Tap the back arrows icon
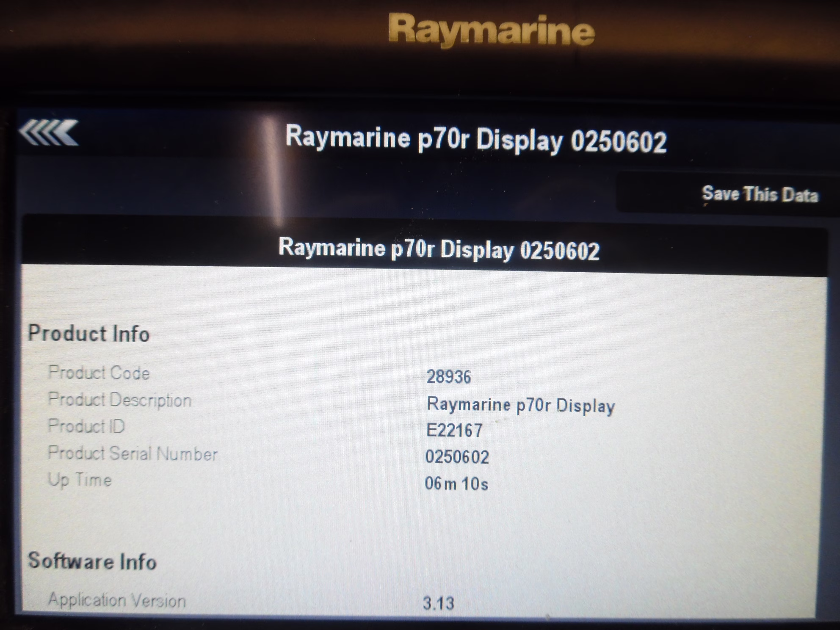This screenshot has height=630, width=840. click(49, 133)
